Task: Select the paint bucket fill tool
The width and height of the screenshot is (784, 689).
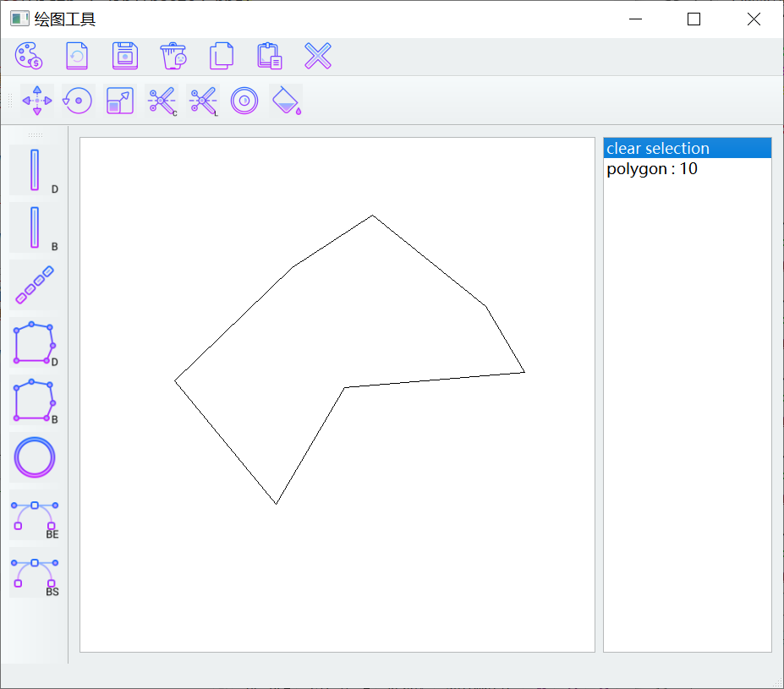Action: [x=286, y=101]
